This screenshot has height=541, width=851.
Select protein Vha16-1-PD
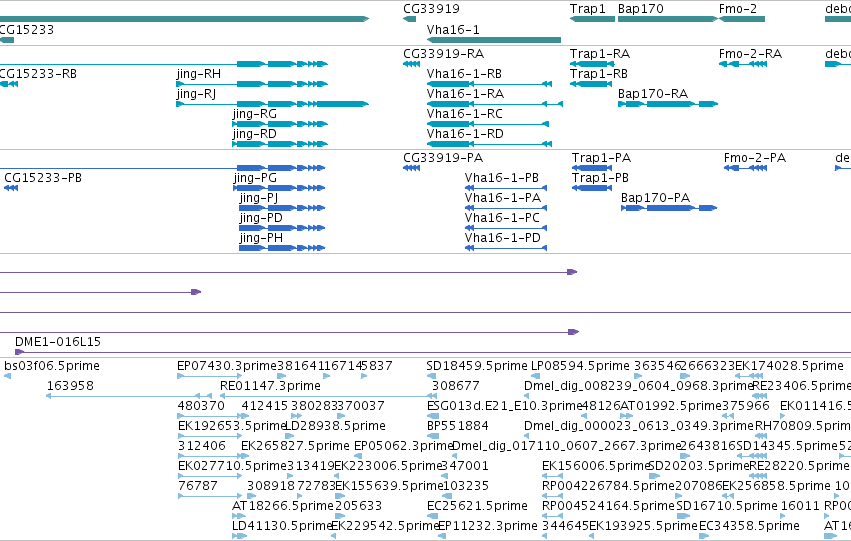point(506,248)
